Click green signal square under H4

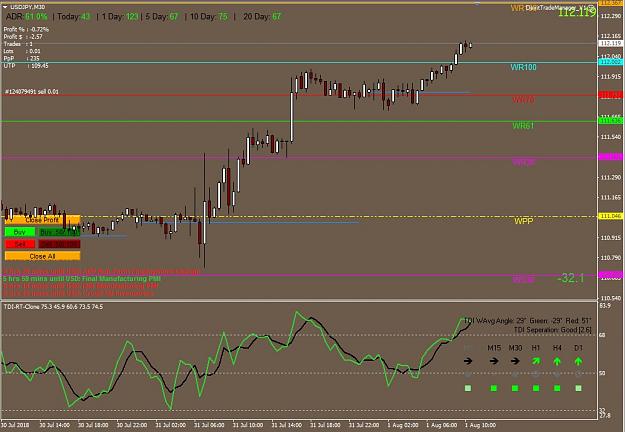pos(557,388)
